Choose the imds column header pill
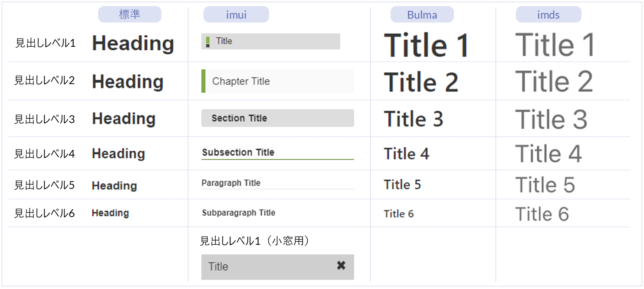This screenshot has width=644, height=289. (x=548, y=15)
